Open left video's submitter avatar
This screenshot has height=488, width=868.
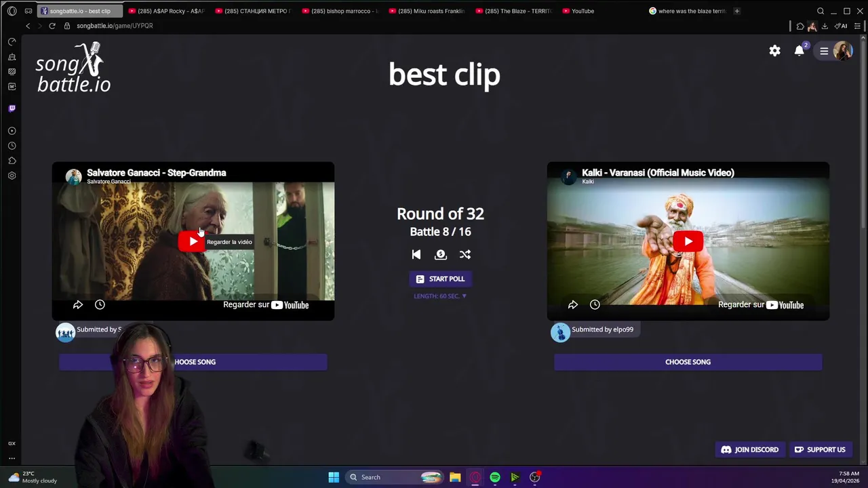[65, 332]
